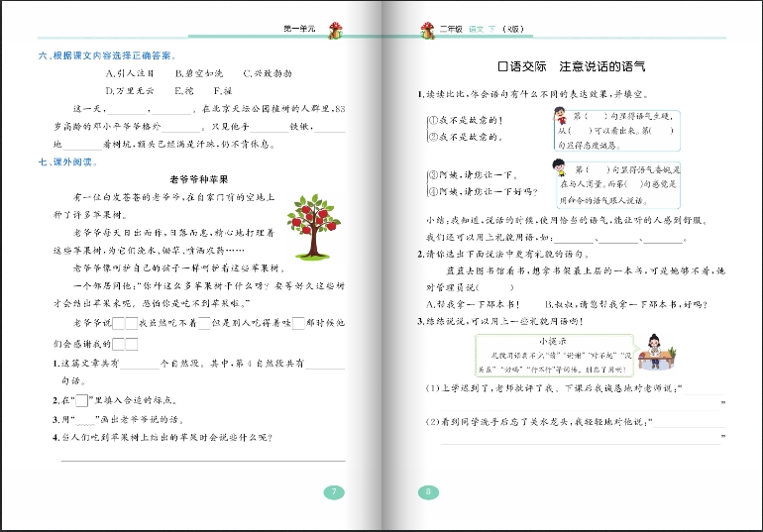Click the mushroom icon beside 二年级

427,31
